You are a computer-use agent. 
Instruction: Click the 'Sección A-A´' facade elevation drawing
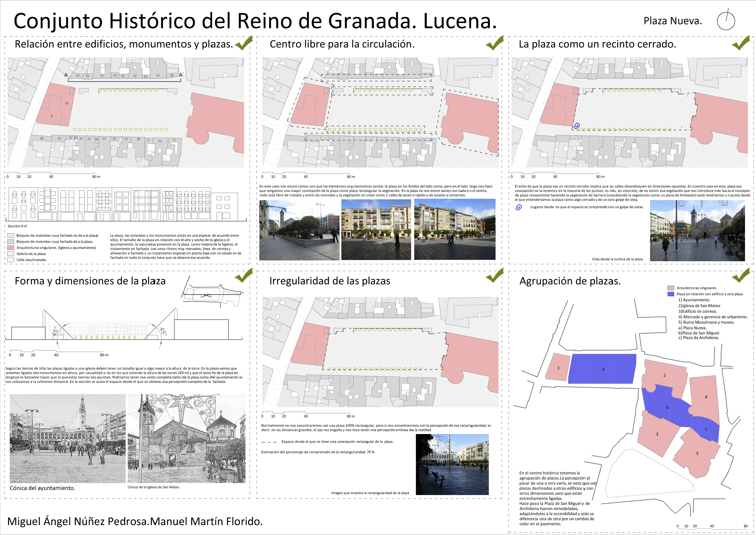(x=127, y=204)
